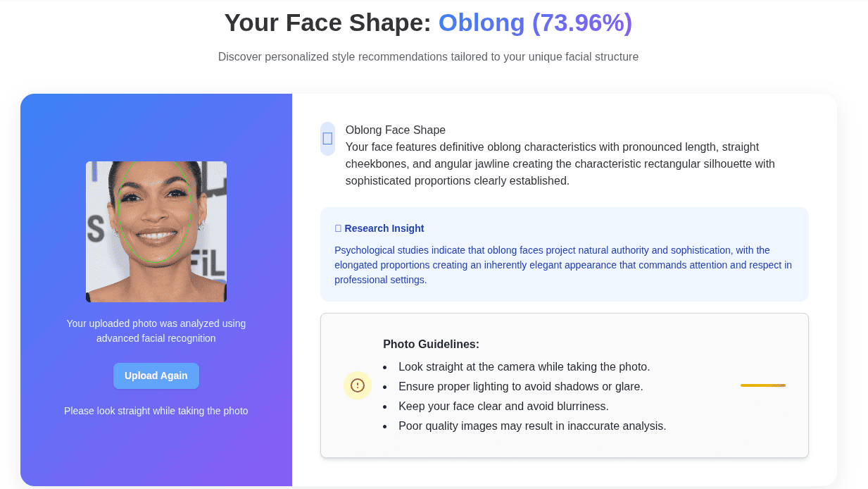Select the poor quality images guideline
The height and width of the screenshot is (489, 868).
[532, 426]
